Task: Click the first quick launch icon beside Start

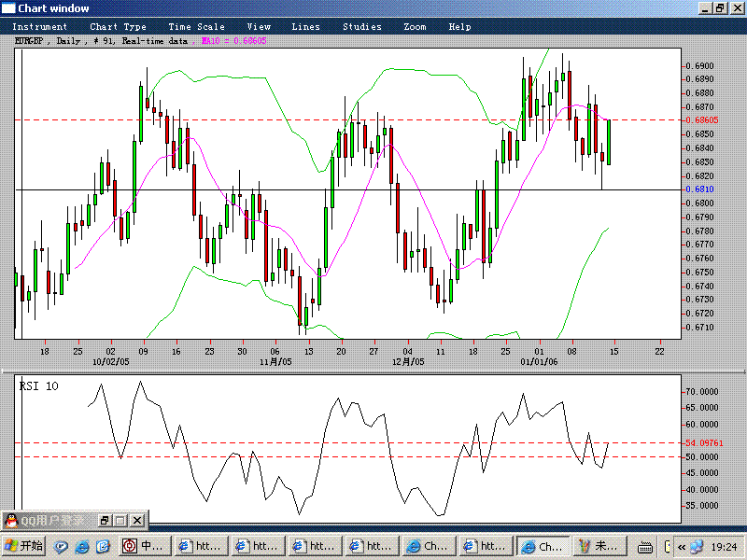Action: (x=61, y=547)
